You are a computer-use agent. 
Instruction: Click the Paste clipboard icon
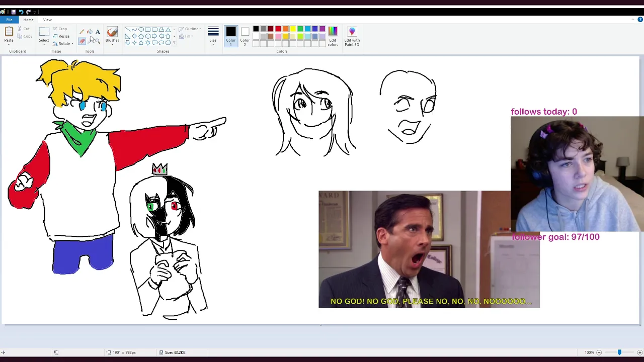pyautogui.click(x=9, y=32)
